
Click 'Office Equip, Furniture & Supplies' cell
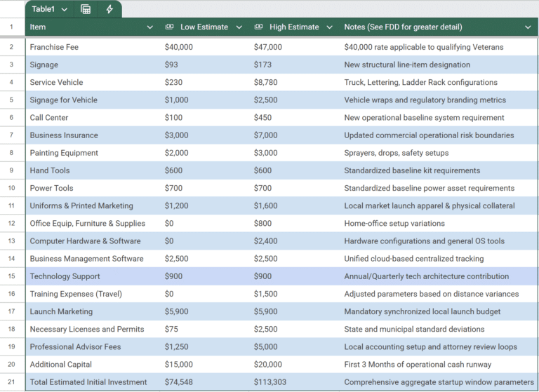[x=93, y=223]
